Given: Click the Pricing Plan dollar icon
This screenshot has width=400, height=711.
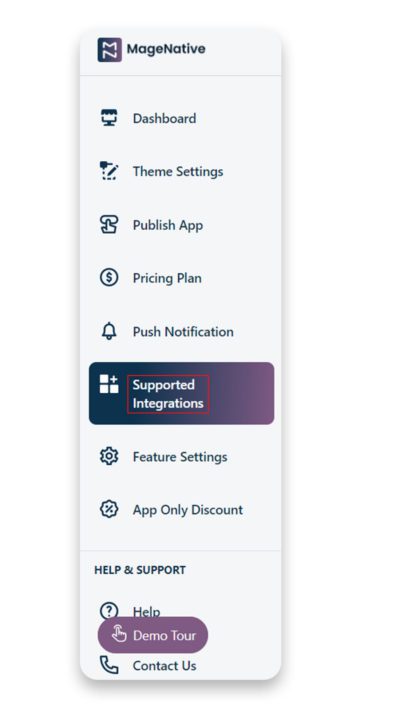Looking at the screenshot, I should pyautogui.click(x=109, y=277).
